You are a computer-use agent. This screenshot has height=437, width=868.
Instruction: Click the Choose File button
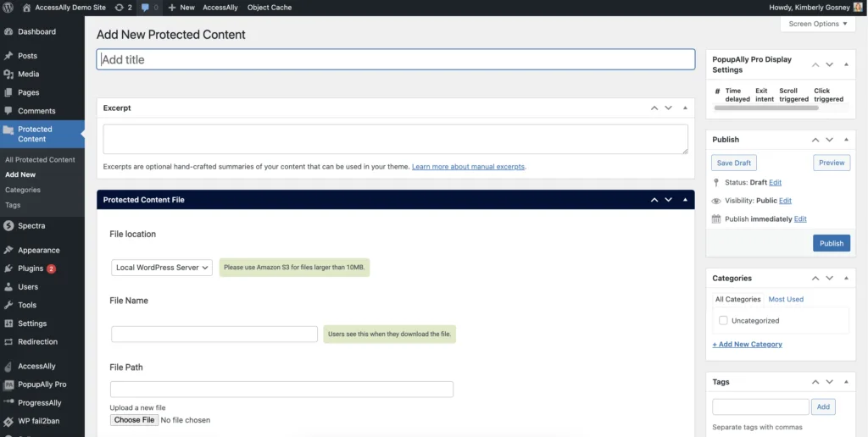134,420
